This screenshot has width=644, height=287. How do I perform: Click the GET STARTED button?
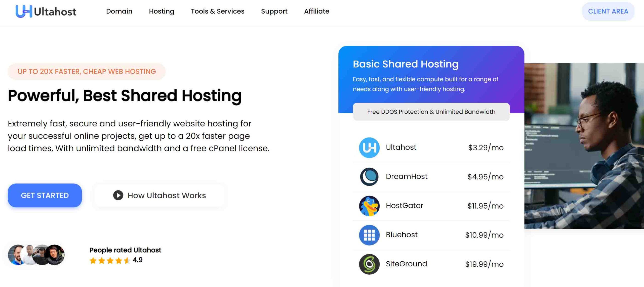point(45,195)
